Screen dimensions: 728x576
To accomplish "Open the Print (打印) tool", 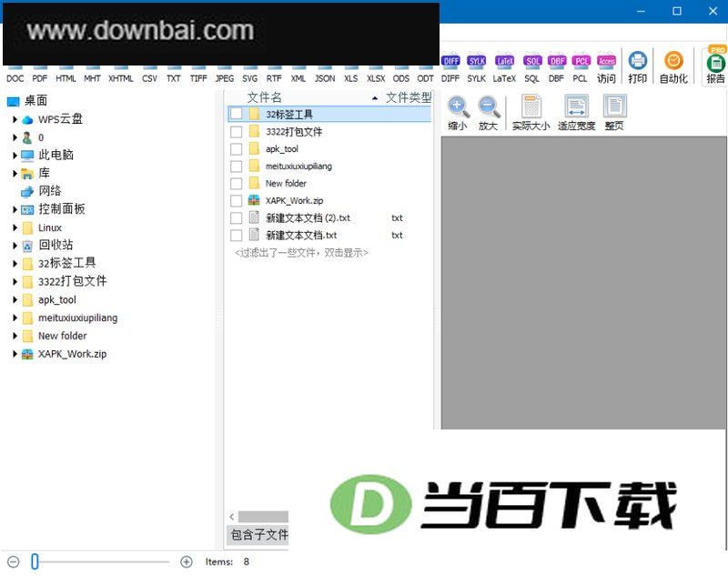I will coord(638,67).
